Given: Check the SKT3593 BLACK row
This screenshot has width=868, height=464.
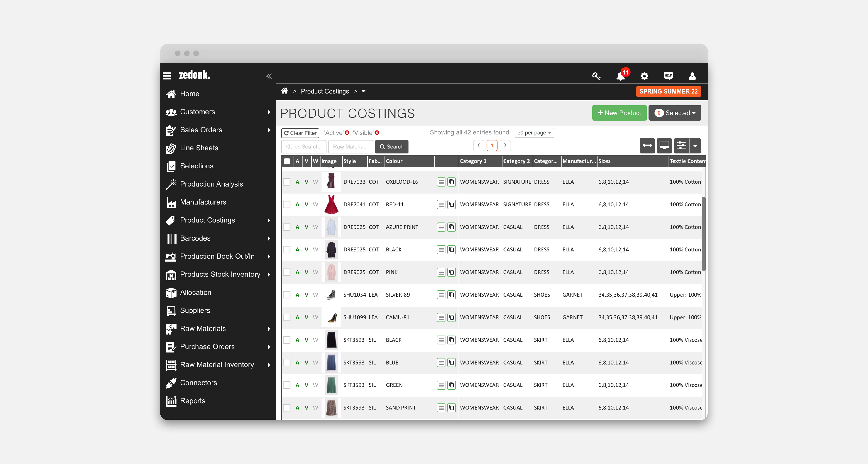Looking at the screenshot, I should coord(287,340).
